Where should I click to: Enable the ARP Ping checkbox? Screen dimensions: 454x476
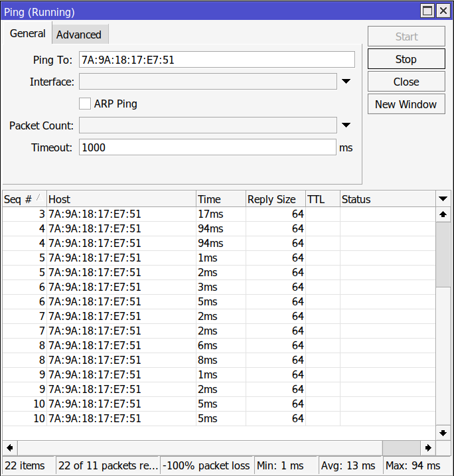pos(85,104)
